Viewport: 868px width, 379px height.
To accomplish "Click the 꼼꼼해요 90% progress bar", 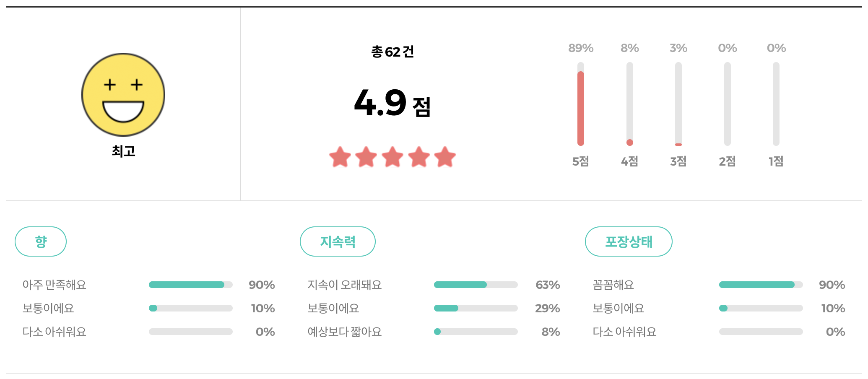I will [x=761, y=285].
